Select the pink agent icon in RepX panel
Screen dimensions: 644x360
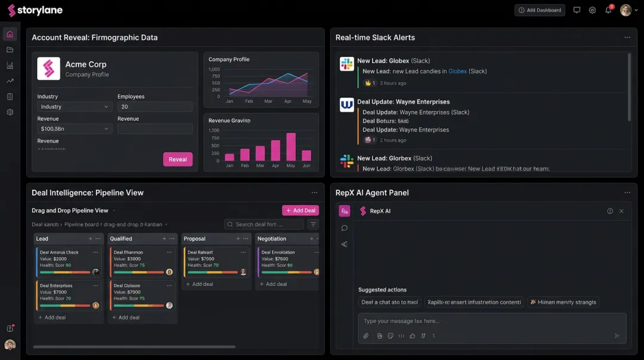pos(344,211)
